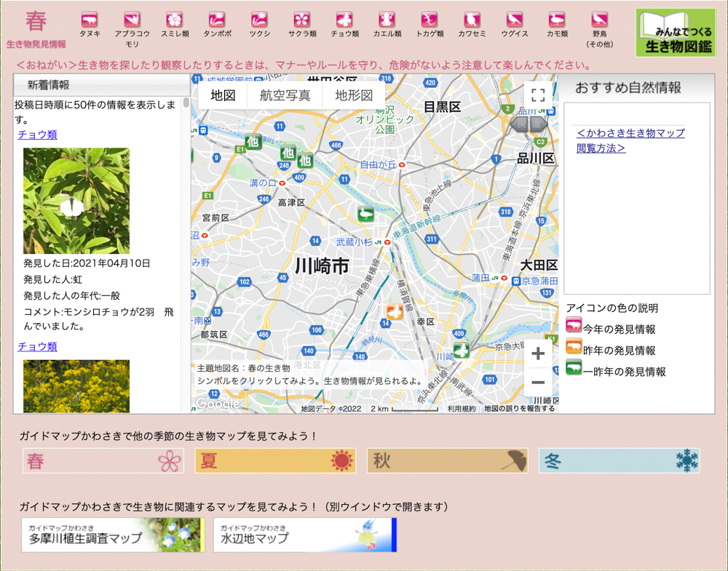Screen dimensions: 728x571
Task: Click the orange butterfly marker on map
Action: pyautogui.click(x=395, y=312)
